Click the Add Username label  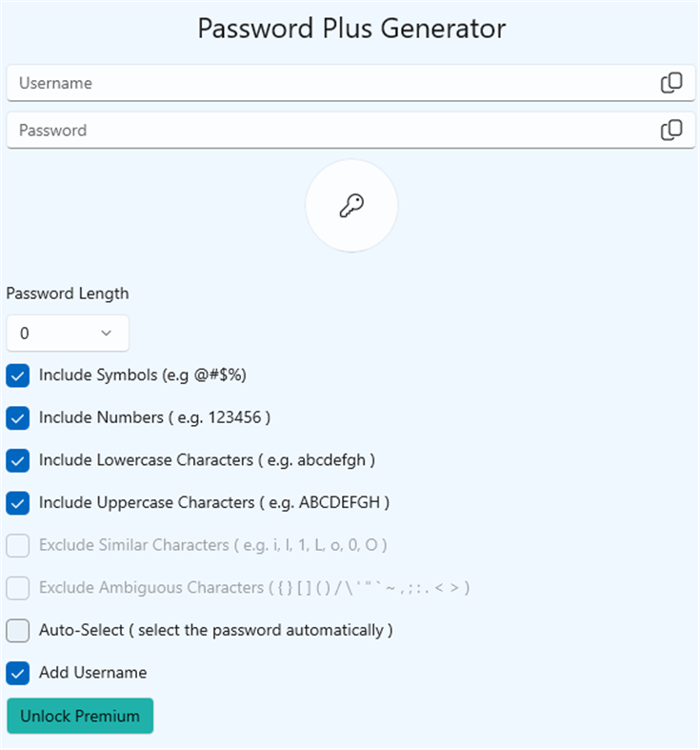pos(92,673)
